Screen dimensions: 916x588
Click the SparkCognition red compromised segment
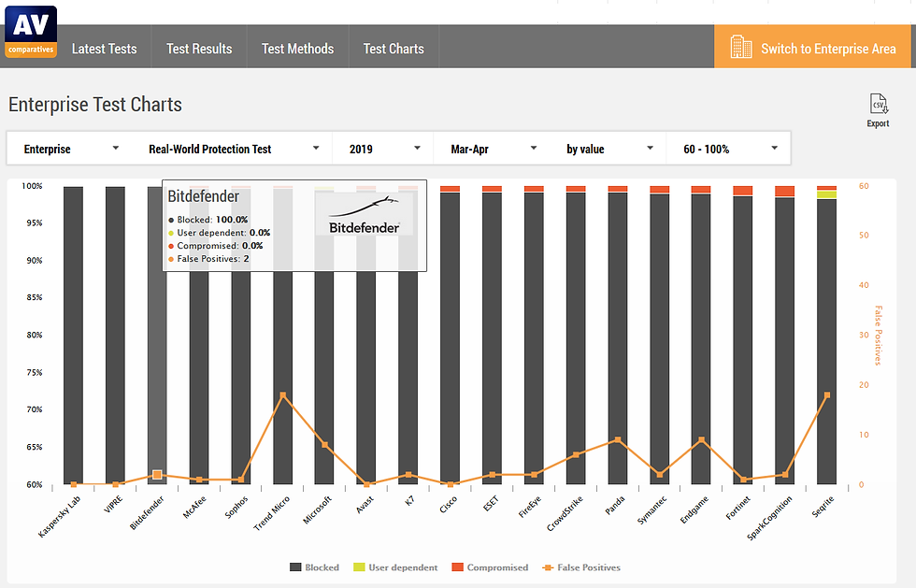(784, 191)
